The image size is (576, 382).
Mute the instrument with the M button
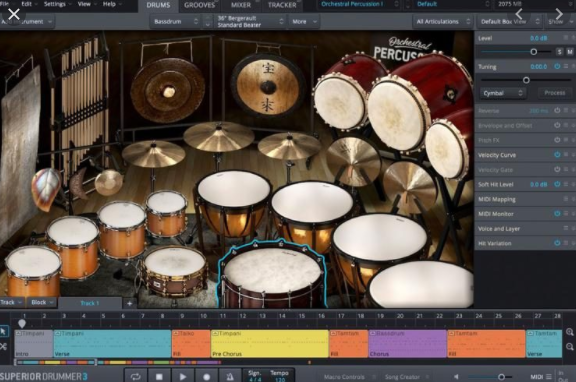pyautogui.click(x=570, y=52)
